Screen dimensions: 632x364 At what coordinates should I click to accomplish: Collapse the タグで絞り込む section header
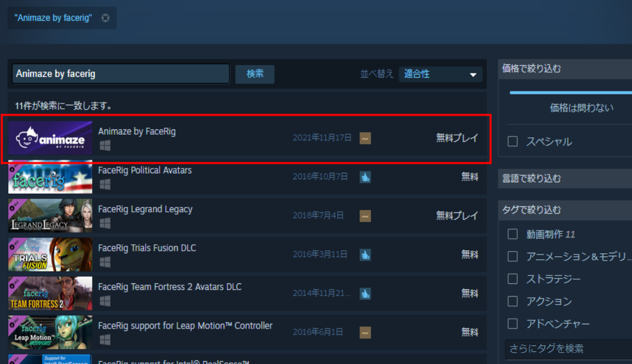coord(565,210)
